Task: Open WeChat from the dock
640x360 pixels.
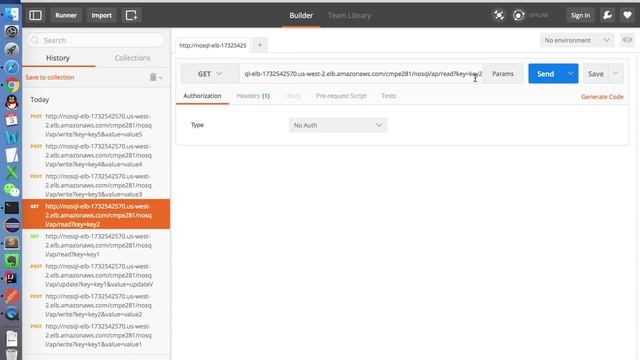Action: click(x=12, y=190)
